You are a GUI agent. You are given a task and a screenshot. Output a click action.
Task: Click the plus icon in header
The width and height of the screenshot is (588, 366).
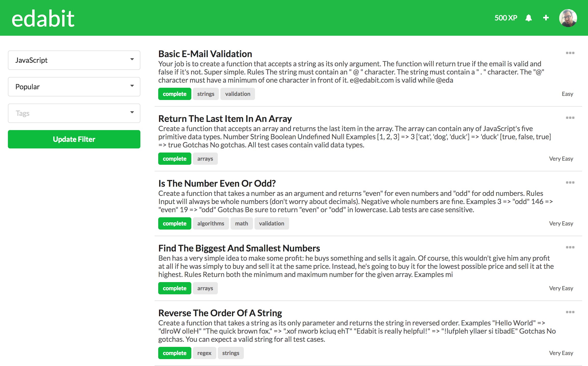(x=546, y=18)
